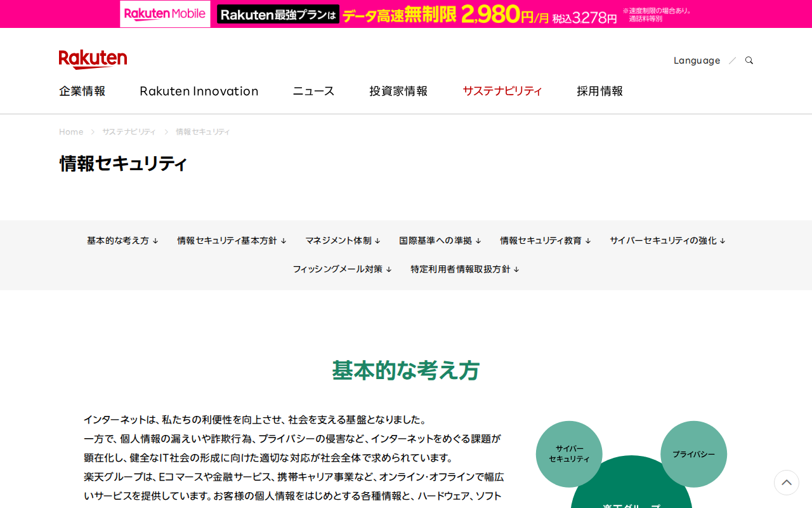This screenshot has height=508, width=812.
Task: Click the scroll-to-top circle arrow
Action: tap(786, 483)
